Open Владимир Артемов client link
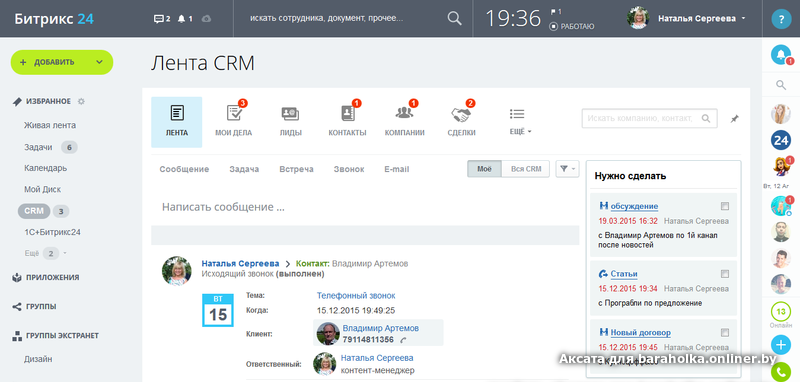 [381, 328]
